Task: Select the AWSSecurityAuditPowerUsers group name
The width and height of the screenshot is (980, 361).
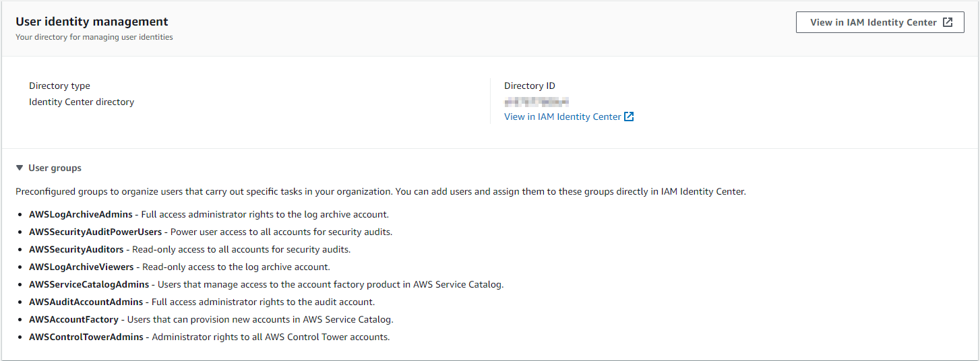Action: point(96,232)
